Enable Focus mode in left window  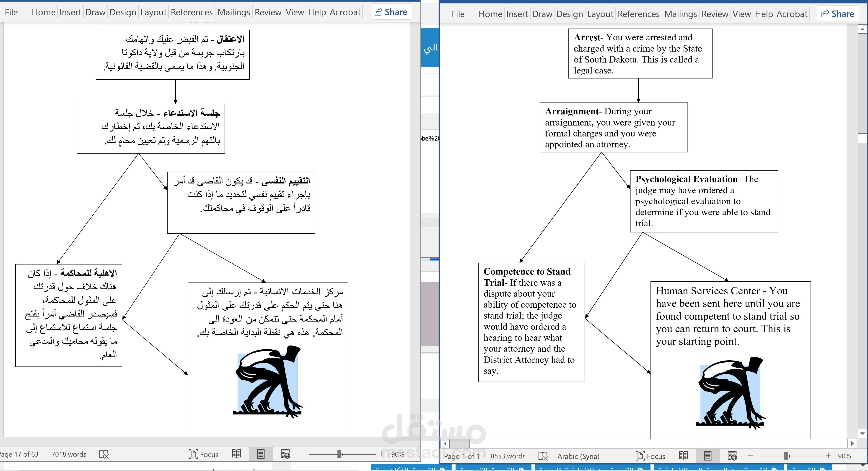(x=204, y=454)
